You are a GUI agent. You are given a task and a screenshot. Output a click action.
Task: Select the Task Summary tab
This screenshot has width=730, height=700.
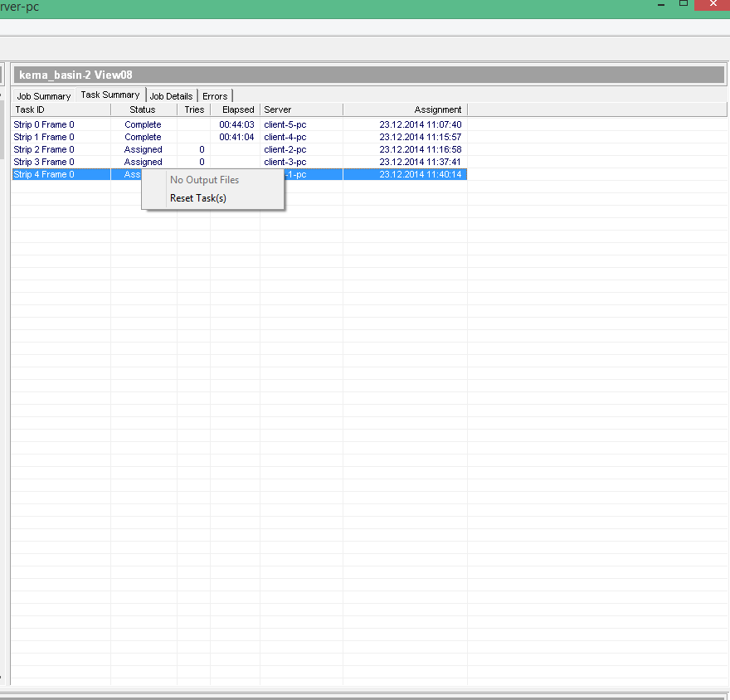point(110,95)
